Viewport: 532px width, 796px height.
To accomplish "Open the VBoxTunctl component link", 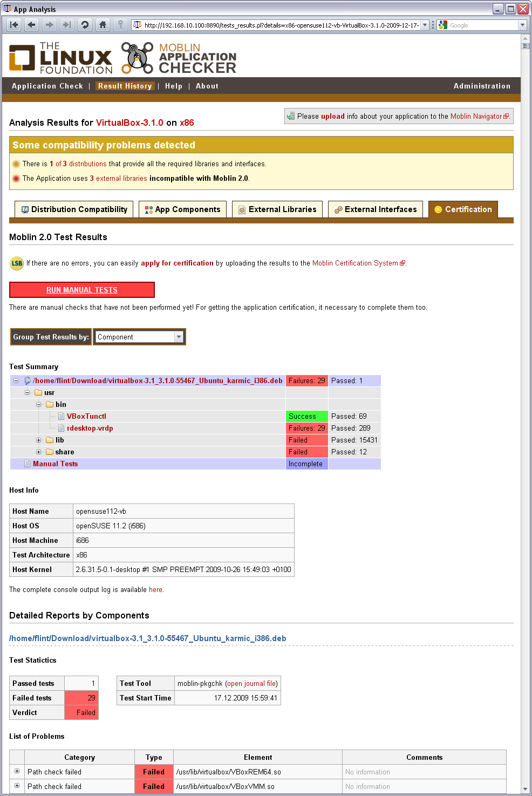I will tap(86, 417).
